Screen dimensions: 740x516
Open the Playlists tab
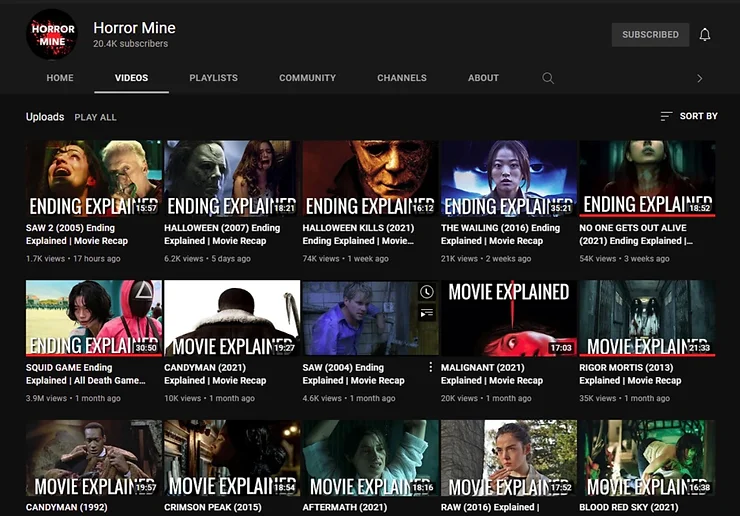(x=213, y=78)
